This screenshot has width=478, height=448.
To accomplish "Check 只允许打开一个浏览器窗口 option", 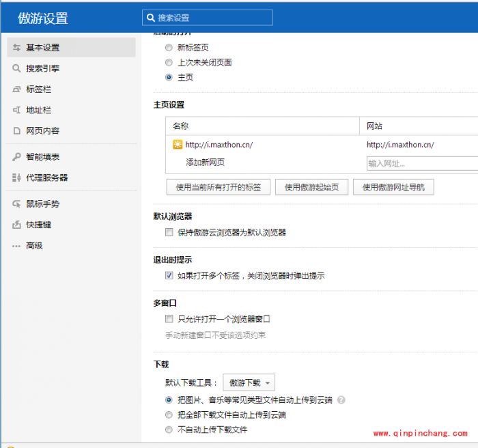I will (x=169, y=319).
